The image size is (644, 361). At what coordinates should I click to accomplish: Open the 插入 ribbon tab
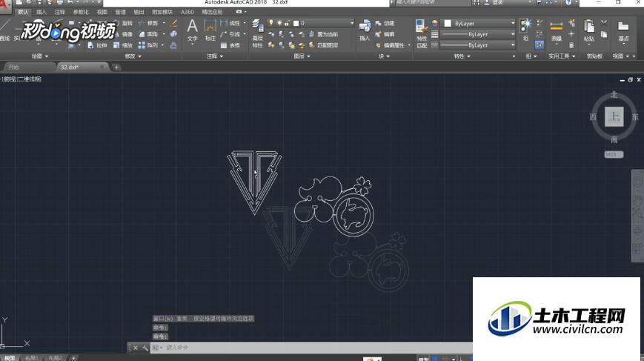41,12
